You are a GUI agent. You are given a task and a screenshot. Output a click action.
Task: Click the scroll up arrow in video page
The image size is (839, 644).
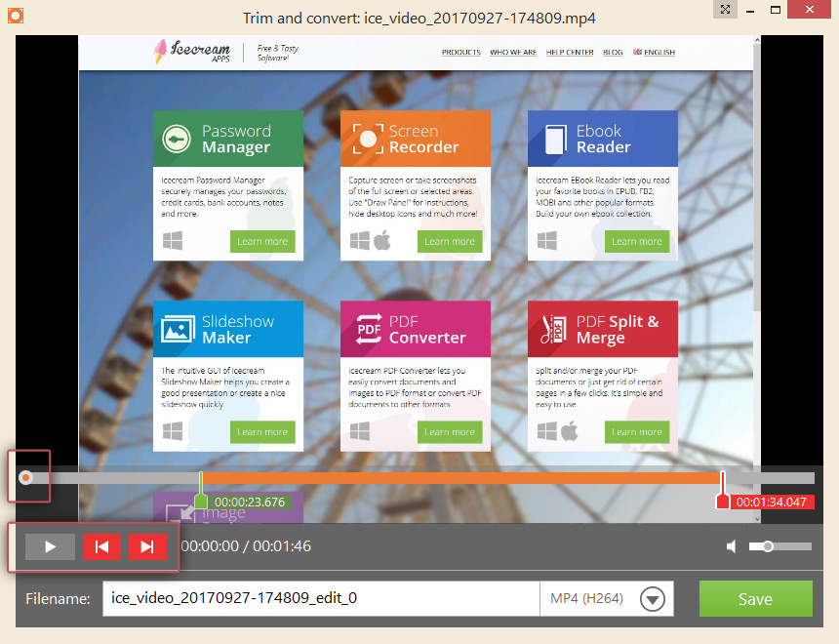(757, 40)
